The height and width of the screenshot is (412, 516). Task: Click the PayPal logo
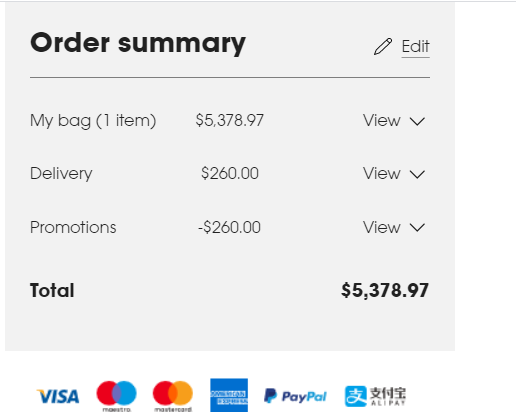[295, 396]
